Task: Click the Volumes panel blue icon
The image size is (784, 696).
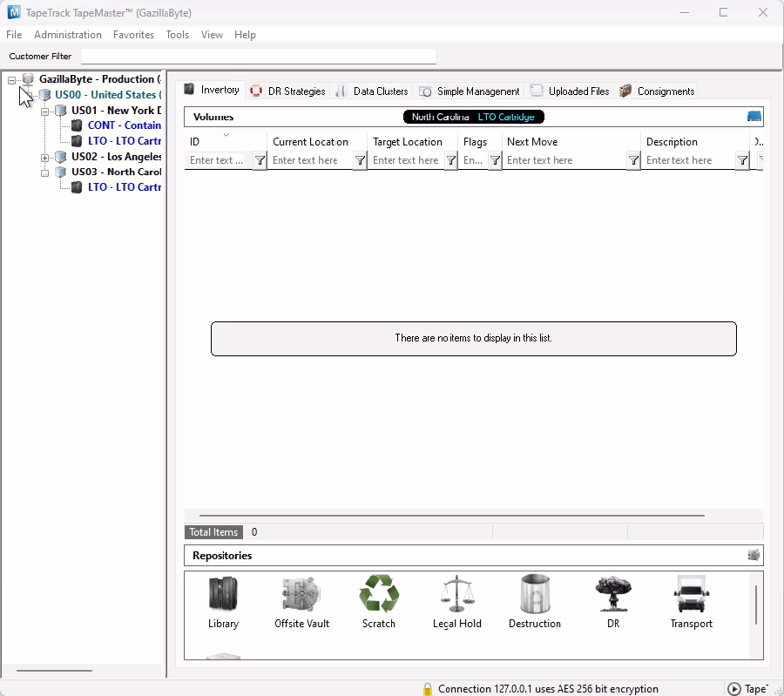Action: [x=754, y=117]
